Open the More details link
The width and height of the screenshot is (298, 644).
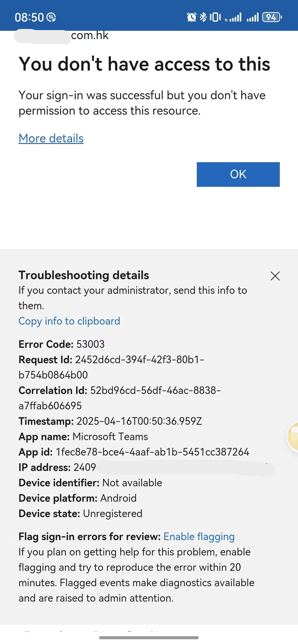(51, 138)
